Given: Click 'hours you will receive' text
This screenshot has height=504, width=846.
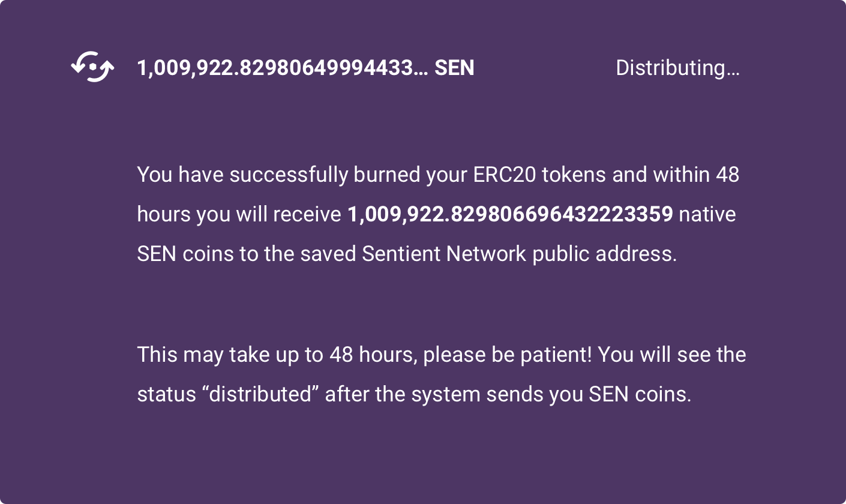Looking at the screenshot, I should (239, 214).
